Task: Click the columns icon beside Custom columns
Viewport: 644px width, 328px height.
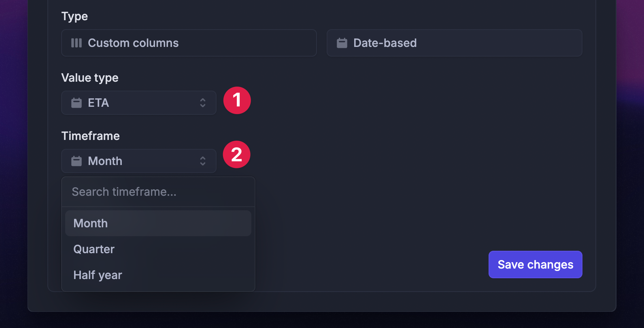Action: point(77,43)
